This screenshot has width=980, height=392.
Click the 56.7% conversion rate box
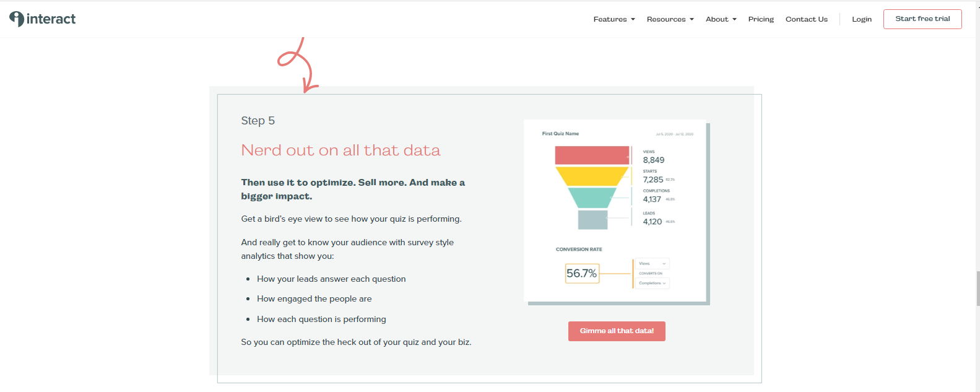582,273
